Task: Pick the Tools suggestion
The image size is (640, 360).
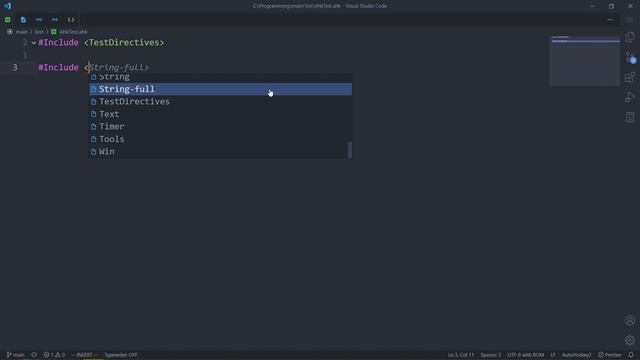Action: pos(220,139)
